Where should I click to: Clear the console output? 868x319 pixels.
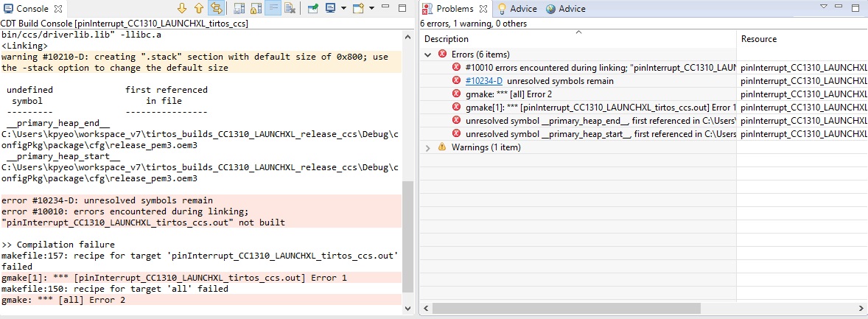pyautogui.click(x=290, y=8)
